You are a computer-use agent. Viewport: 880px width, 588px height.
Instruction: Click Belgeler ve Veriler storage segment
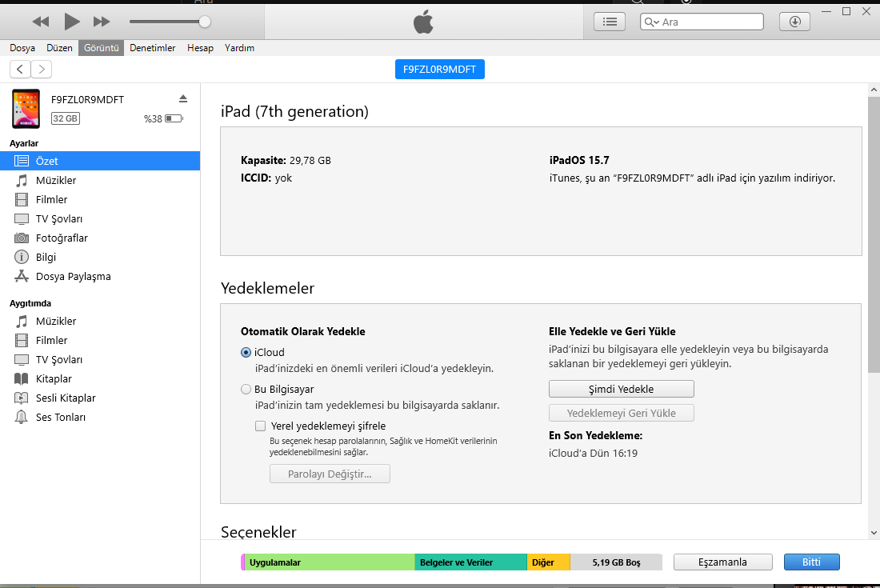(x=471, y=562)
